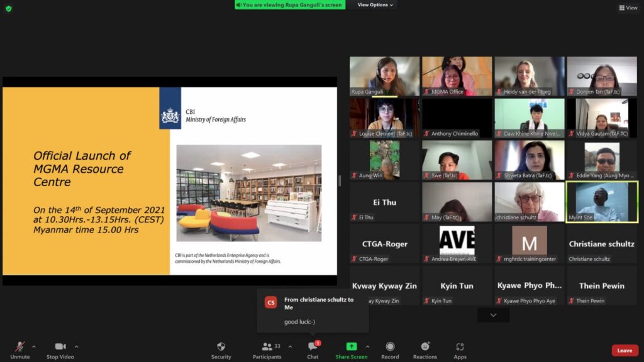Click the green Share Screen button
The height and width of the screenshot is (362, 644).
352,351
